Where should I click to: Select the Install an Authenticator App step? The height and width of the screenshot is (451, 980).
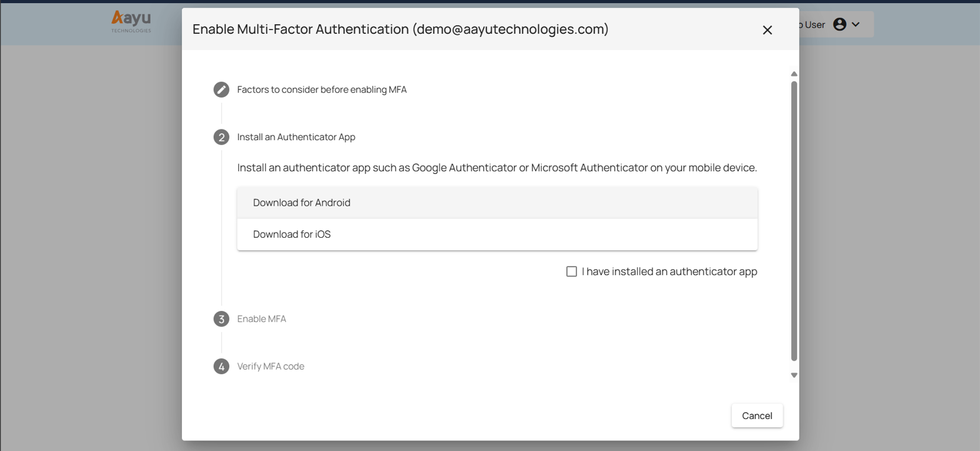click(296, 137)
